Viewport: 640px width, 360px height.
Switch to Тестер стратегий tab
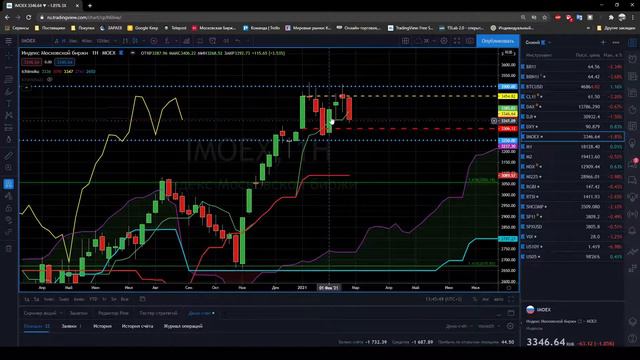click(158, 313)
